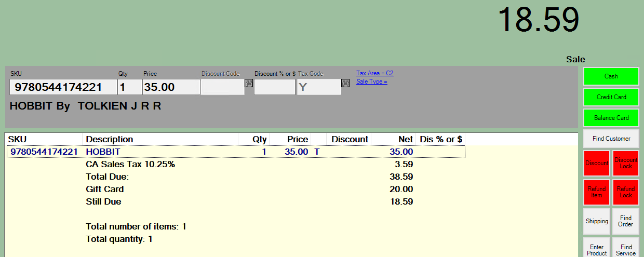Select the Balance Card button
The height and width of the screenshot is (257, 644).
(x=611, y=118)
